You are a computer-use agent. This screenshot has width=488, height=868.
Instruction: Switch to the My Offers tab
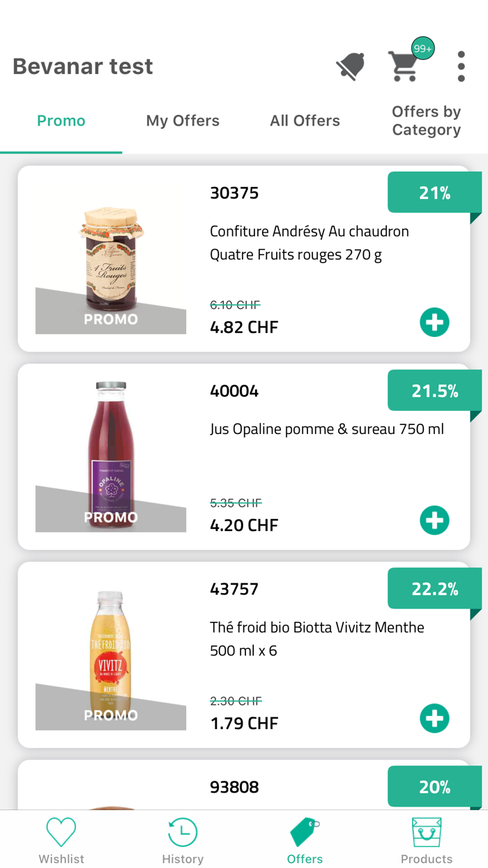(183, 121)
